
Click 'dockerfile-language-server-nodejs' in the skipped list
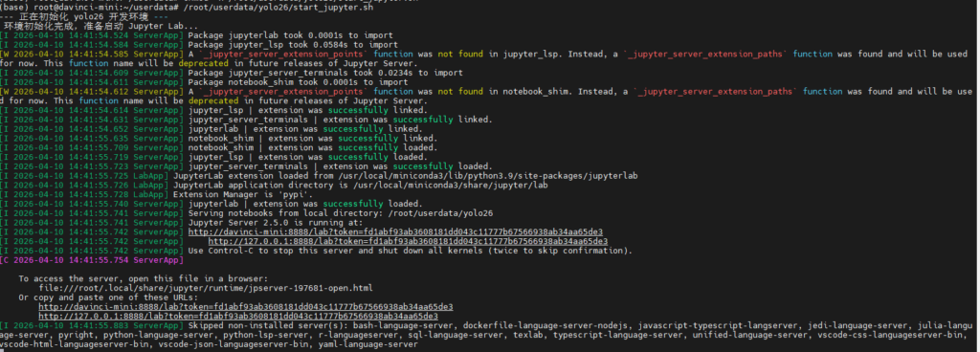[545, 326]
